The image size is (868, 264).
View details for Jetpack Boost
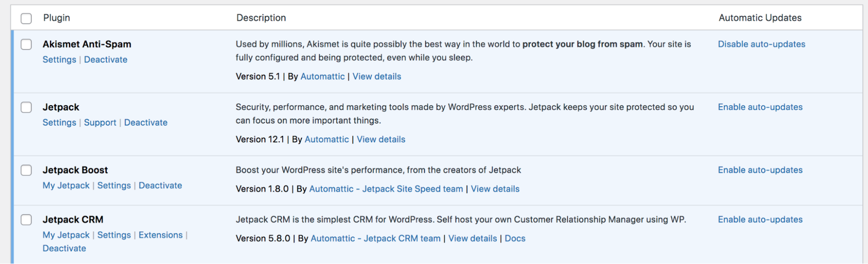coord(495,189)
